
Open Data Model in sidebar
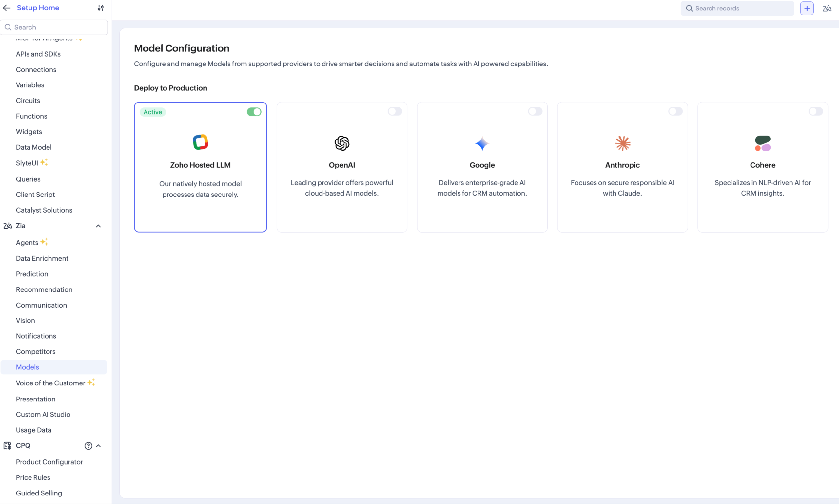point(34,147)
